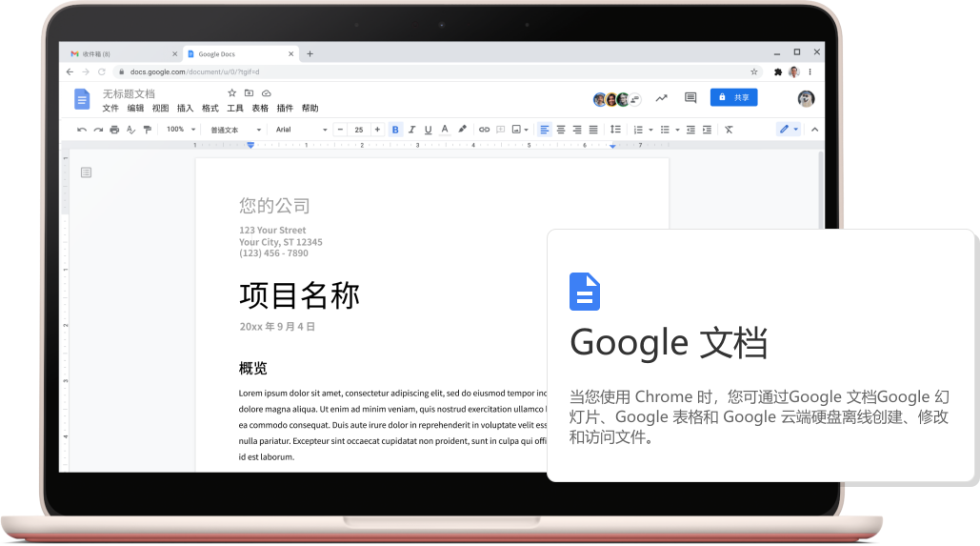Select justify alignment

[593, 130]
